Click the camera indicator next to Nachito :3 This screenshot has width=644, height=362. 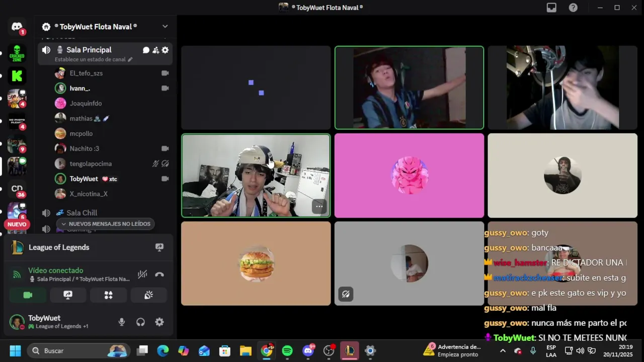[x=165, y=149]
